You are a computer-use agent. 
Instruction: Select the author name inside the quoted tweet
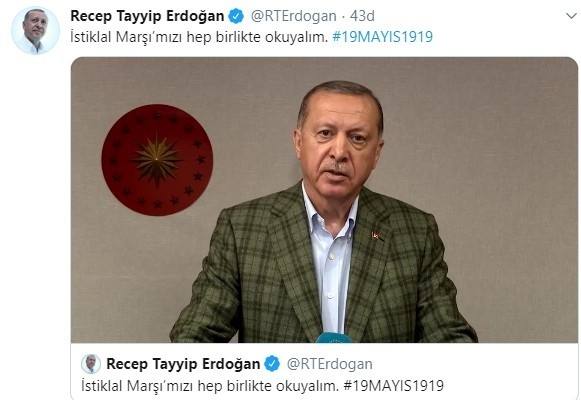point(183,364)
